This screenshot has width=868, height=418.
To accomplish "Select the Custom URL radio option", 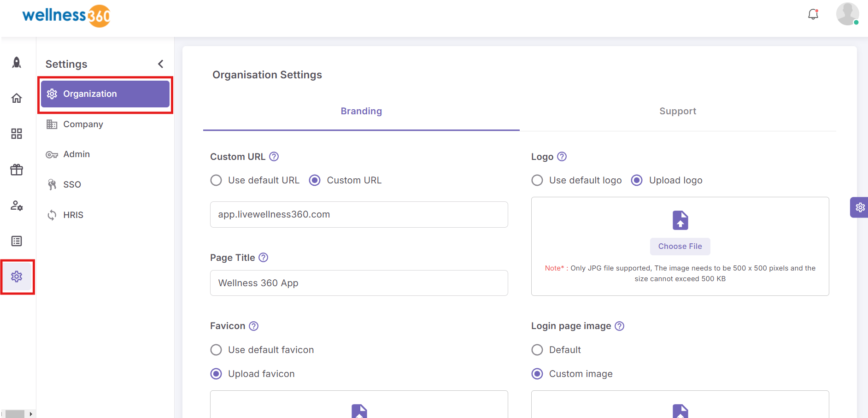I will point(315,180).
